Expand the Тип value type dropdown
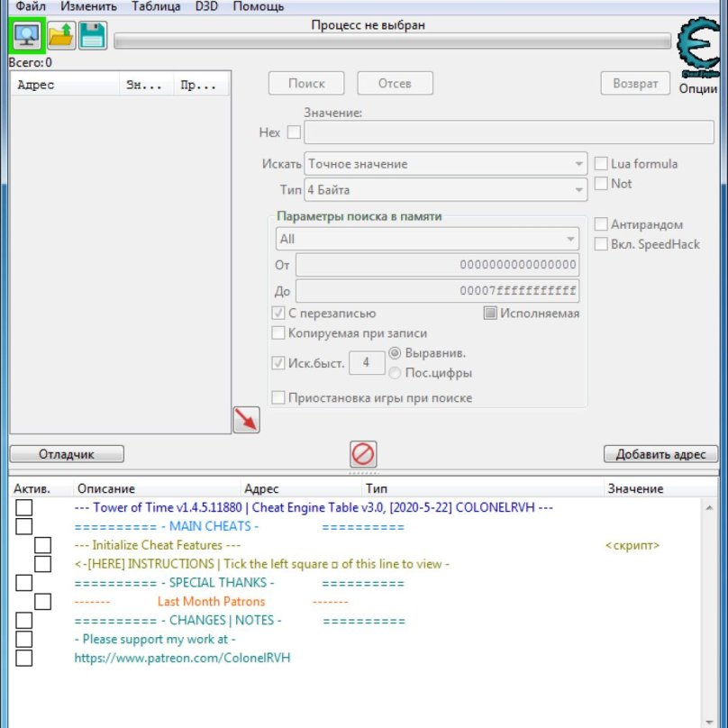The height and width of the screenshot is (728, 728). click(446, 190)
